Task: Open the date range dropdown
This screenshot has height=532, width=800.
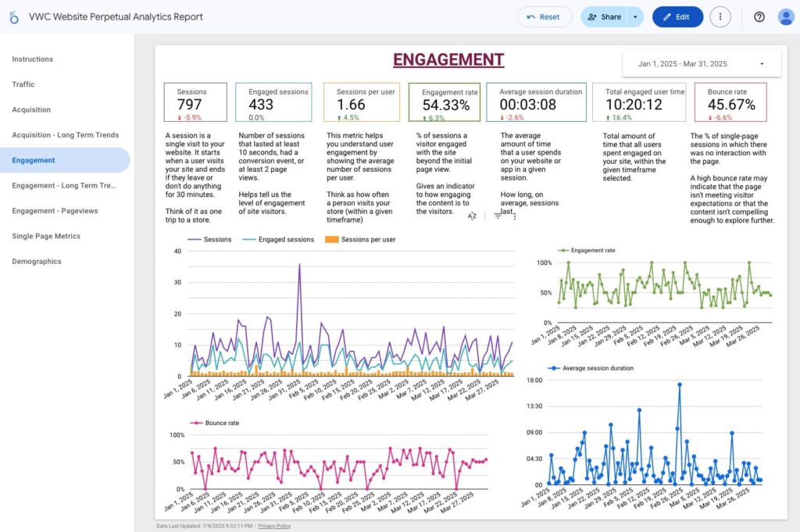Action: (701, 64)
